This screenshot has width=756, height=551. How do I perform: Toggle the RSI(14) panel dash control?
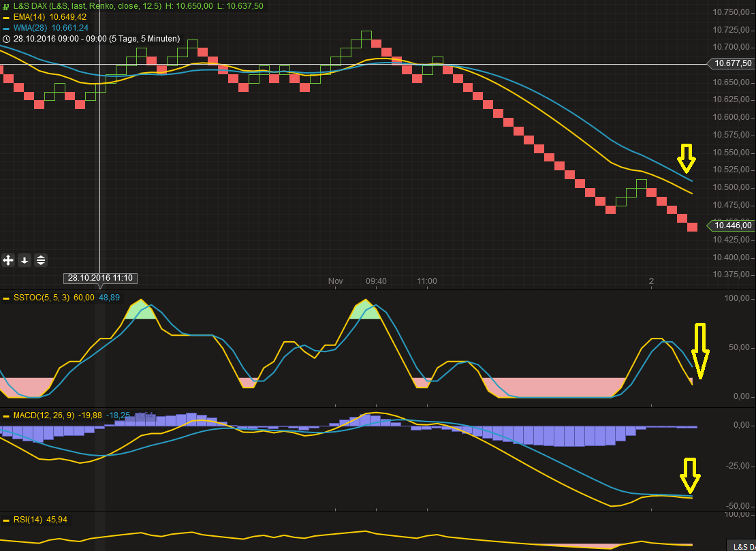5,519
